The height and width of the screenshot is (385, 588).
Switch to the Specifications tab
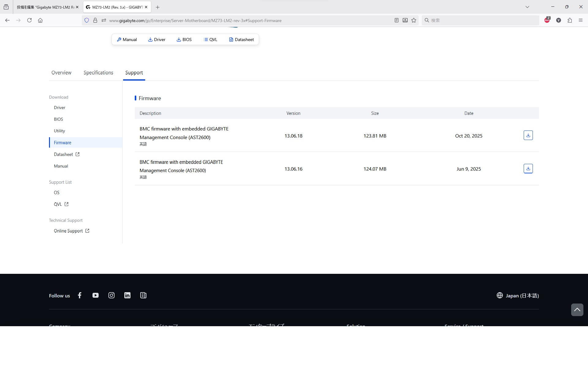tap(98, 73)
